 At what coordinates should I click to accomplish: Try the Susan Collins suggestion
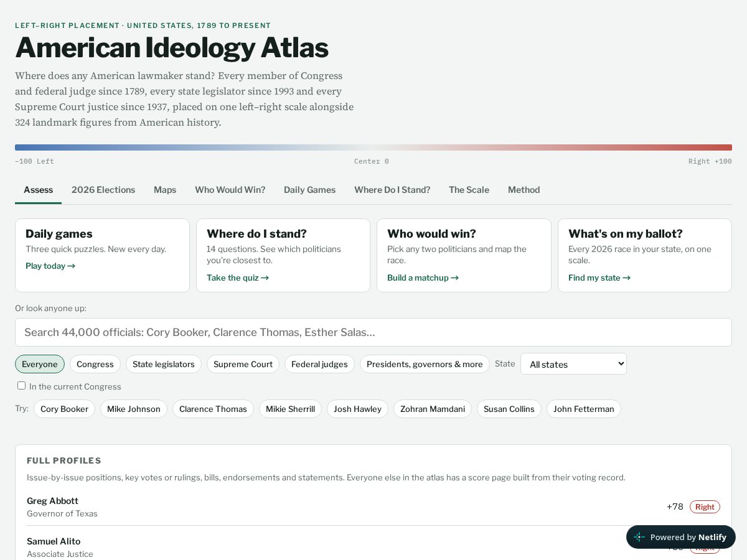[x=509, y=409]
